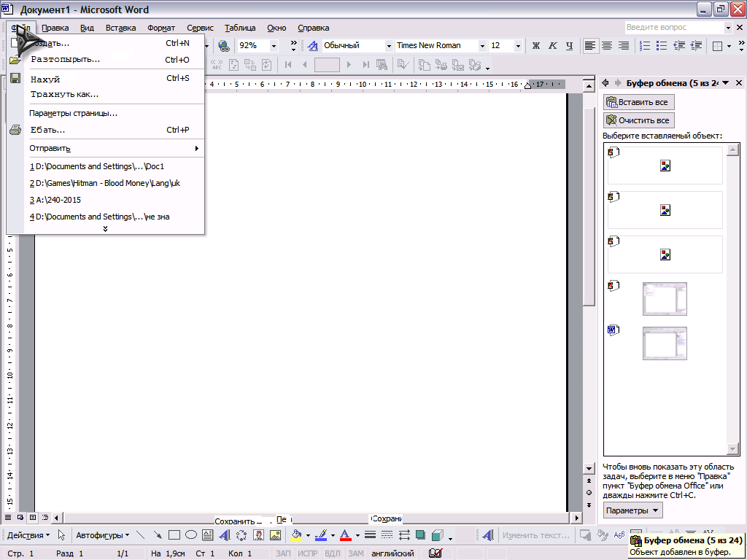Apply the red Font Color in Drawing toolbar
Screen dimensions: 747x560
pos(346,535)
